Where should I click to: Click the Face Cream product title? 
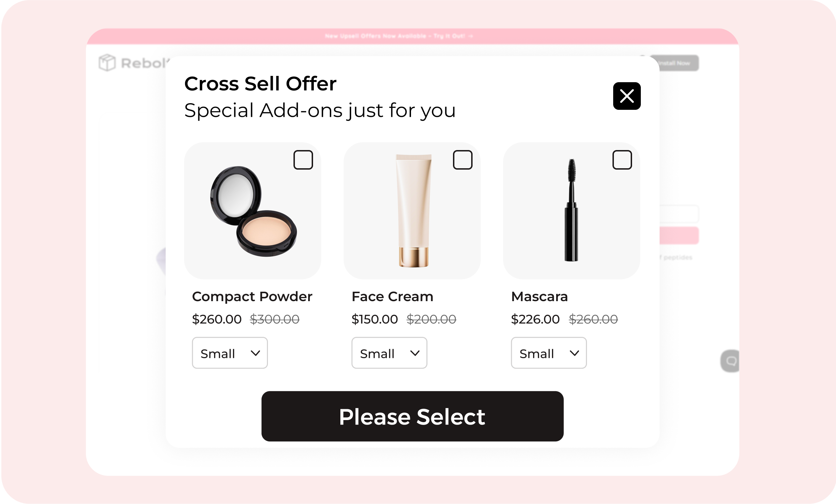pos(392,297)
